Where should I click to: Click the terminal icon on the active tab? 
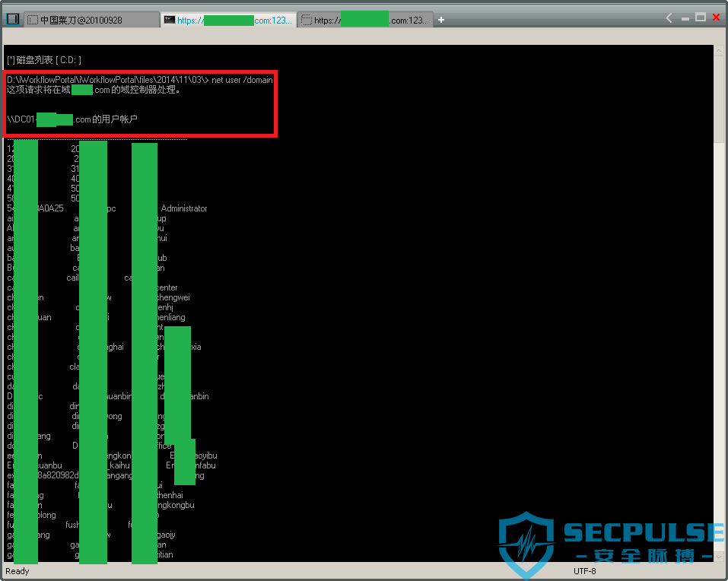(x=170, y=20)
